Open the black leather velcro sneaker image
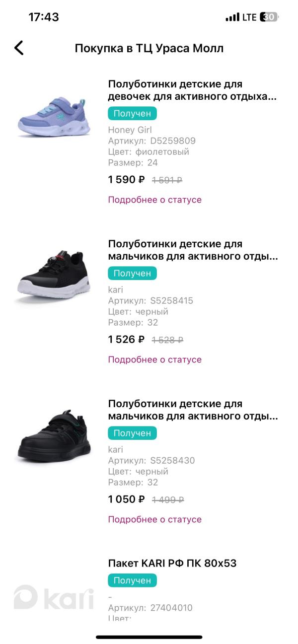The height and width of the screenshot is (644, 298). [55, 436]
